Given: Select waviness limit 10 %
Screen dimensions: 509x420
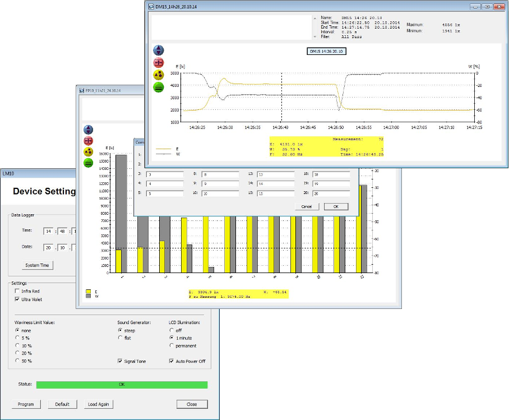Looking at the screenshot, I should [x=17, y=345].
